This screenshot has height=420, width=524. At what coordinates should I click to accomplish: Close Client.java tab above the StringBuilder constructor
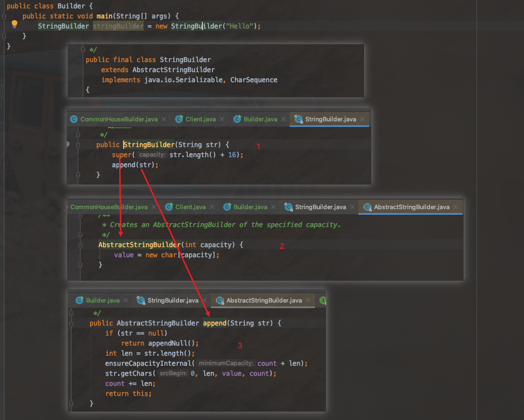tap(222, 119)
